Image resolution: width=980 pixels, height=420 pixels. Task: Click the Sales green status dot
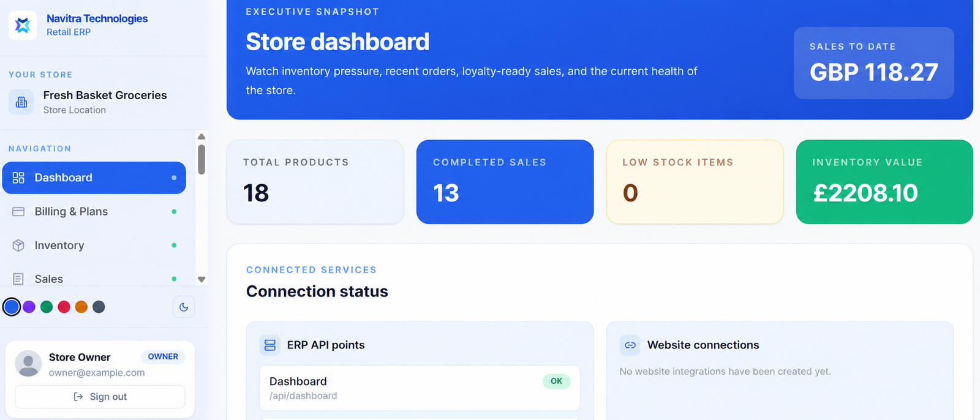pos(174,279)
